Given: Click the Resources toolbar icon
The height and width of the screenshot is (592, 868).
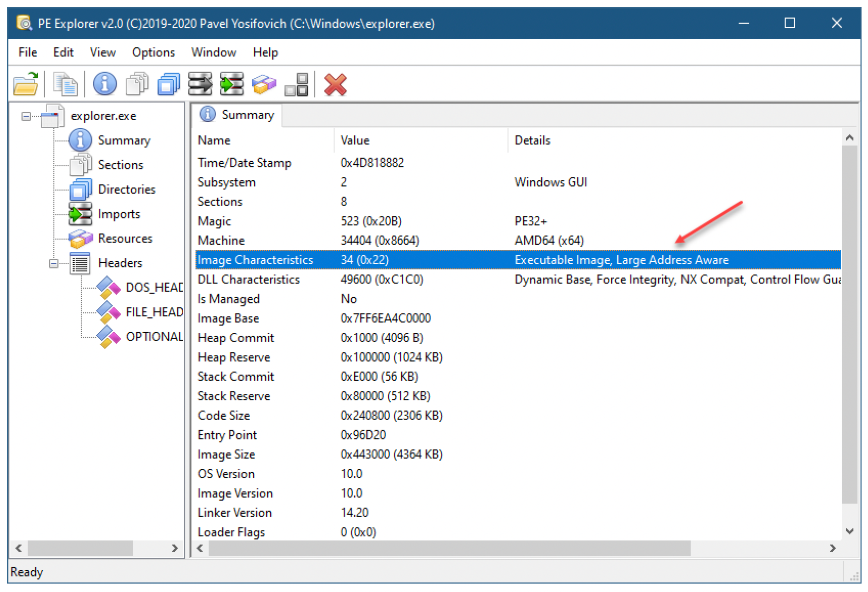Looking at the screenshot, I should [x=264, y=84].
